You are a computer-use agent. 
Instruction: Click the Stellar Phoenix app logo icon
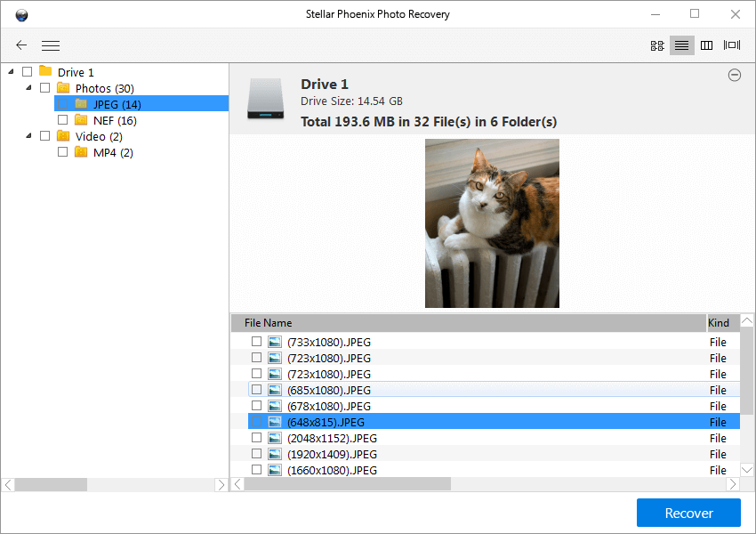click(x=21, y=15)
